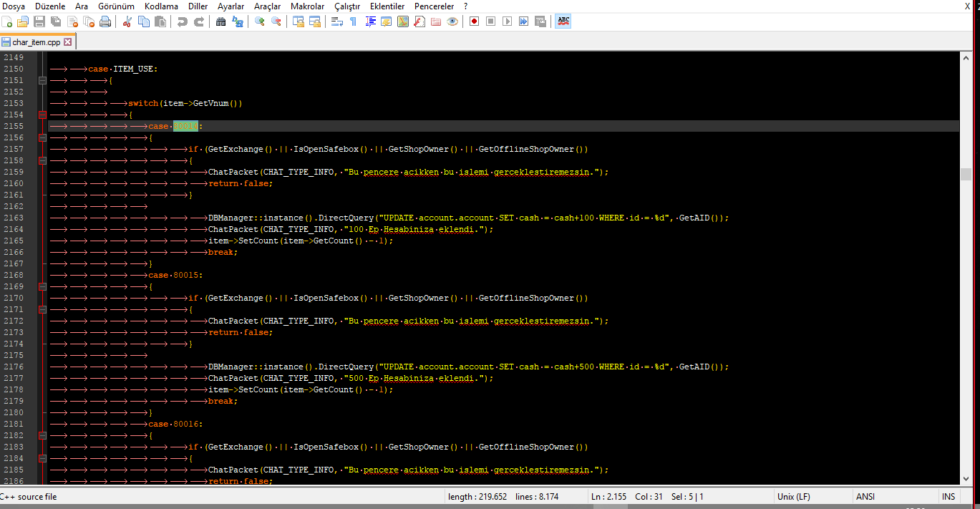Collapse fold marker at line 2184
Screen dimensions: 980x509
coord(43,458)
